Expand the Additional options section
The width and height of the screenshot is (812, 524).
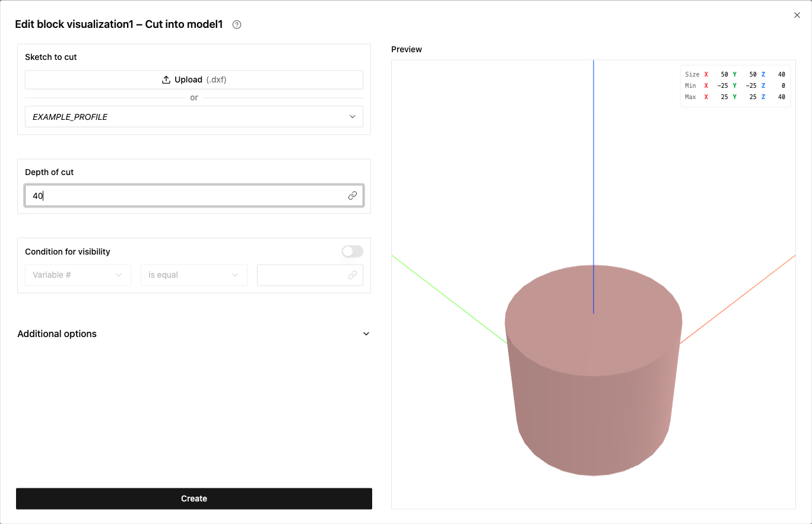coord(194,334)
